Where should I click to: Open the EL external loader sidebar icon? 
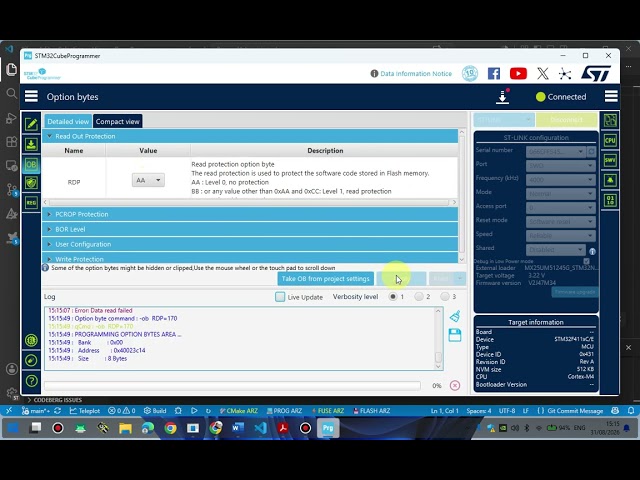pyautogui.click(x=31, y=340)
